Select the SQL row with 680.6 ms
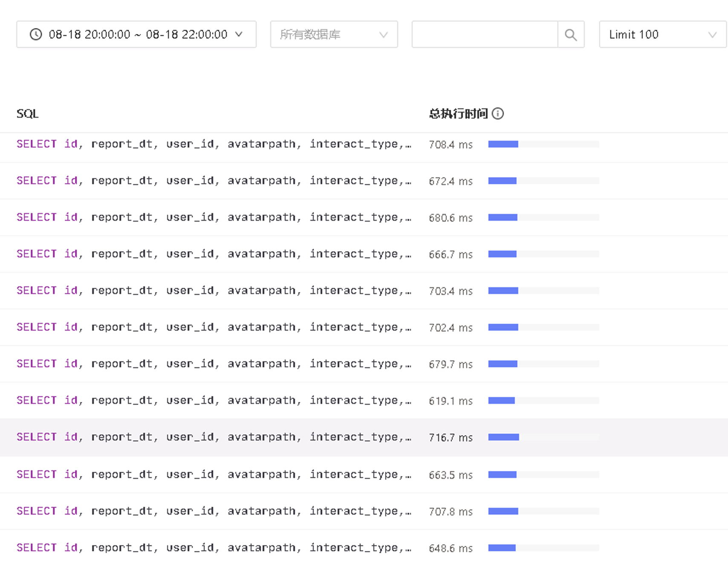Viewport: 728px width, 565px height. tap(213, 217)
